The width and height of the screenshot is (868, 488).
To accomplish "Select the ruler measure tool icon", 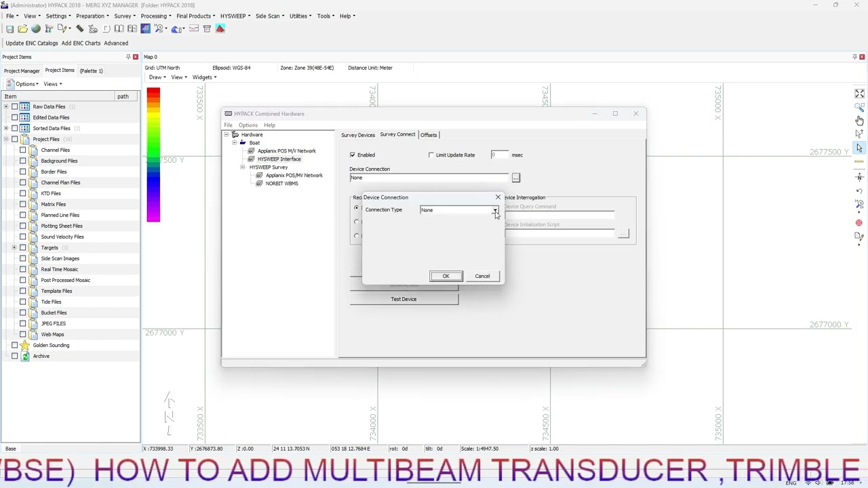I will point(80,29).
